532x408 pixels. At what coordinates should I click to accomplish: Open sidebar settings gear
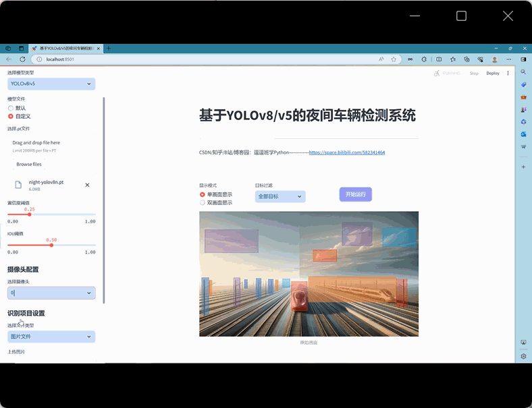point(523,356)
